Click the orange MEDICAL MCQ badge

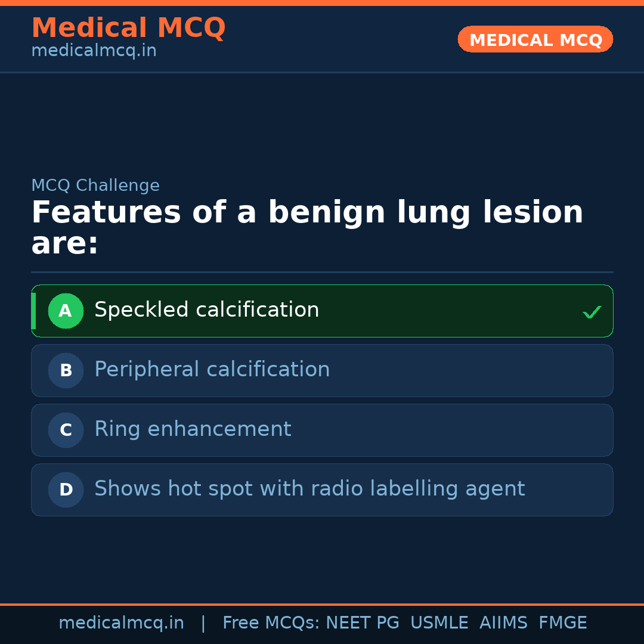coord(535,39)
